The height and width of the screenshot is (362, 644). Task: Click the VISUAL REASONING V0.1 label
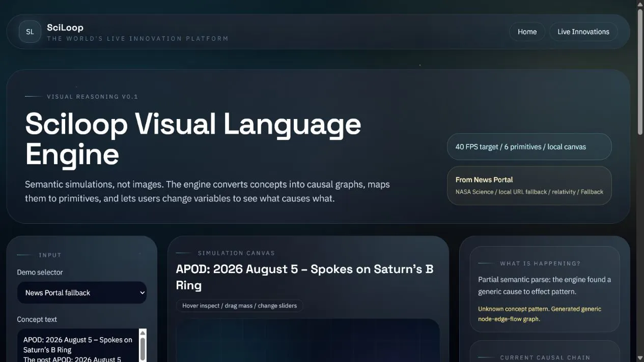click(92, 97)
